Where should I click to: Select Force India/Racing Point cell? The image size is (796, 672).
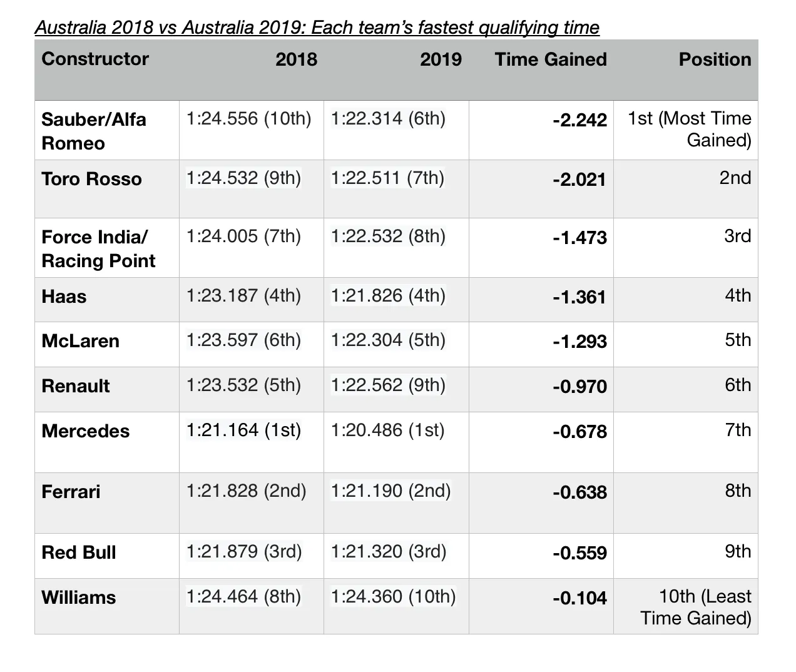coord(98,249)
